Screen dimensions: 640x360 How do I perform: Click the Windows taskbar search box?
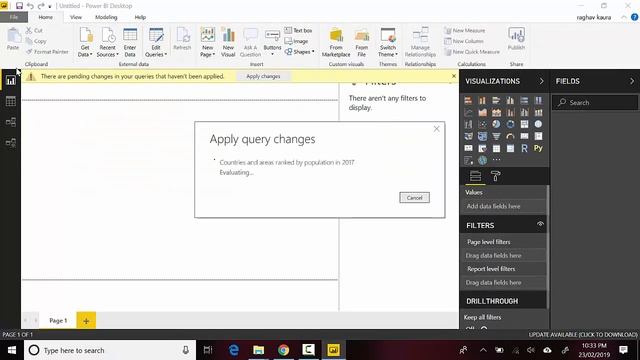pos(110,350)
